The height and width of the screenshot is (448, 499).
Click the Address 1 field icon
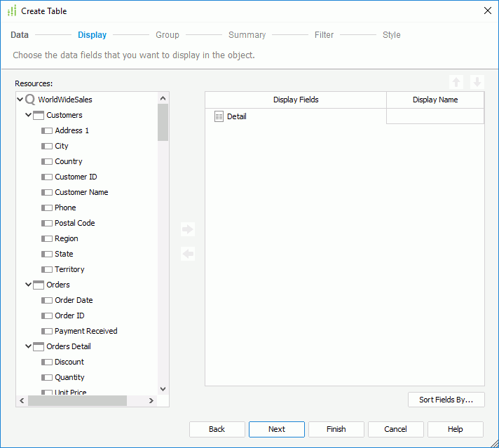click(x=47, y=130)
